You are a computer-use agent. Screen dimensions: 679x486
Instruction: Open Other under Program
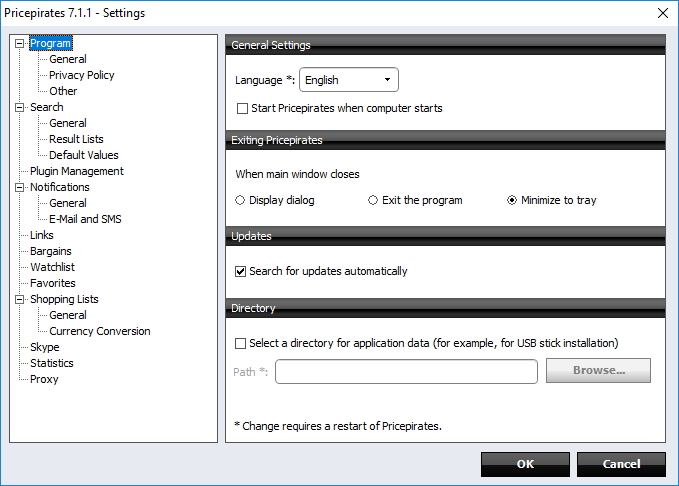[63, 91]
